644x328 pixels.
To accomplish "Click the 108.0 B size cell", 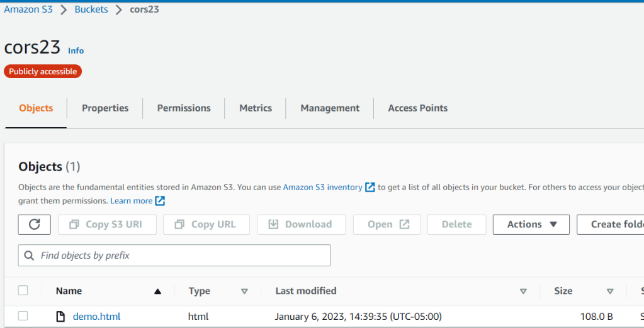I will pyautogui.click(x=596, y=317).
